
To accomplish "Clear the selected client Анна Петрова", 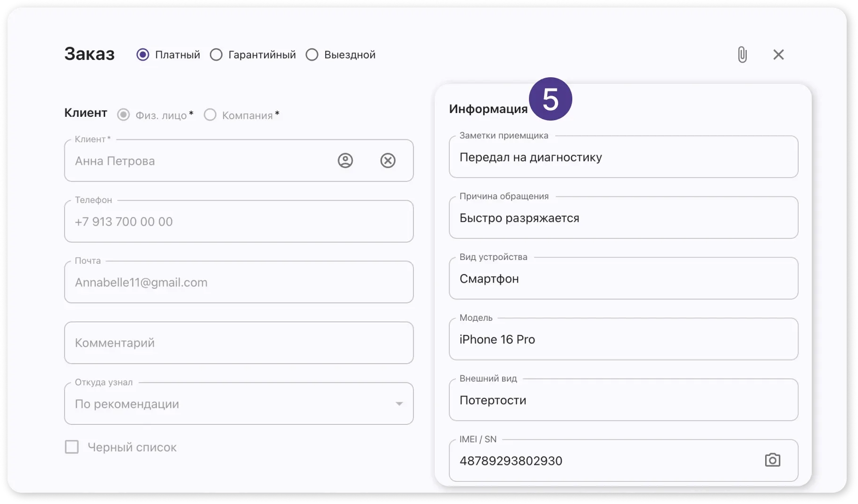I will point(388,161).
